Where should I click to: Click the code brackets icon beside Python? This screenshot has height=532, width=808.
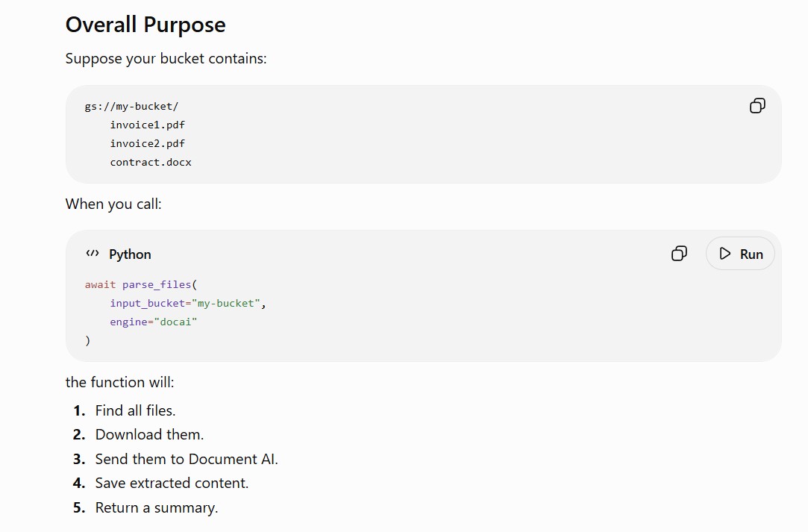pos(93,254)
